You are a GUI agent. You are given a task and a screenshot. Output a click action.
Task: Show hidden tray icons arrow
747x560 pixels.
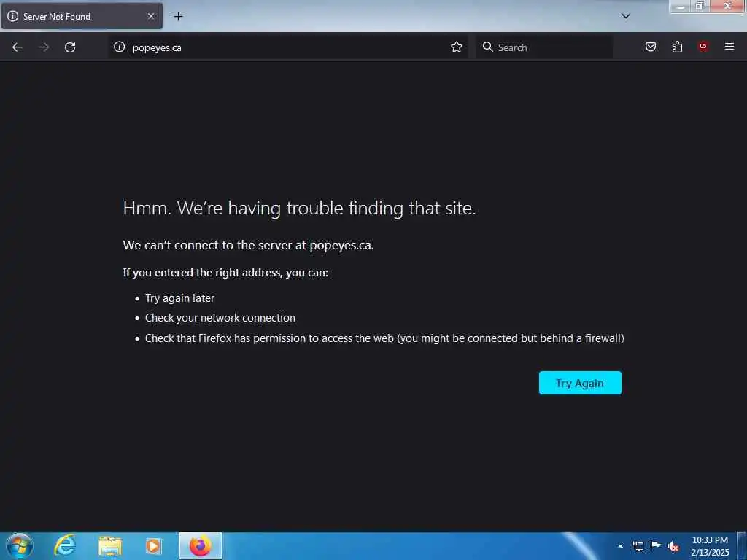[x=620, y=546]
